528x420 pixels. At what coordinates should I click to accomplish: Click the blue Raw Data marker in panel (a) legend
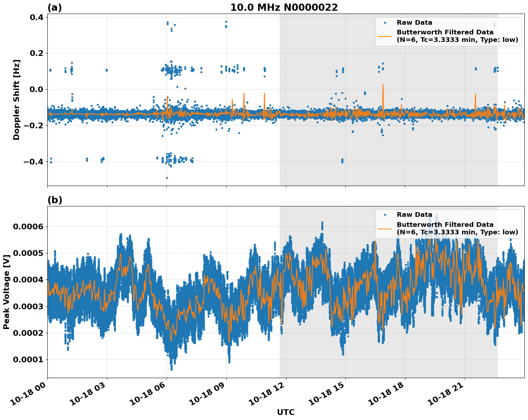(x=385, y=23)
